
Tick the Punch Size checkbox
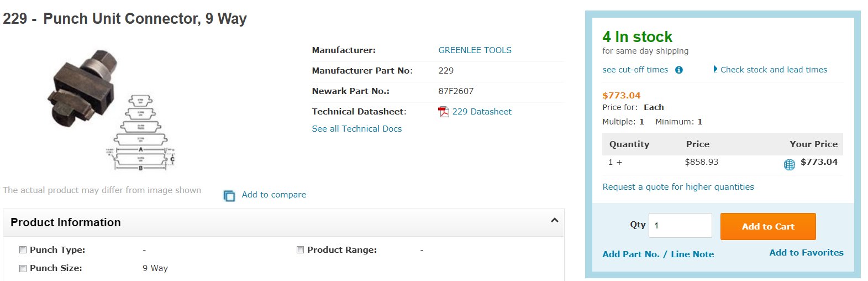pos(23,268)
